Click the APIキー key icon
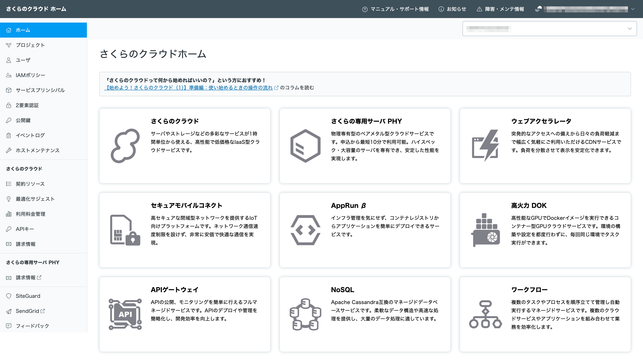The height and width of the screenshot is (364, 643). 9,229
